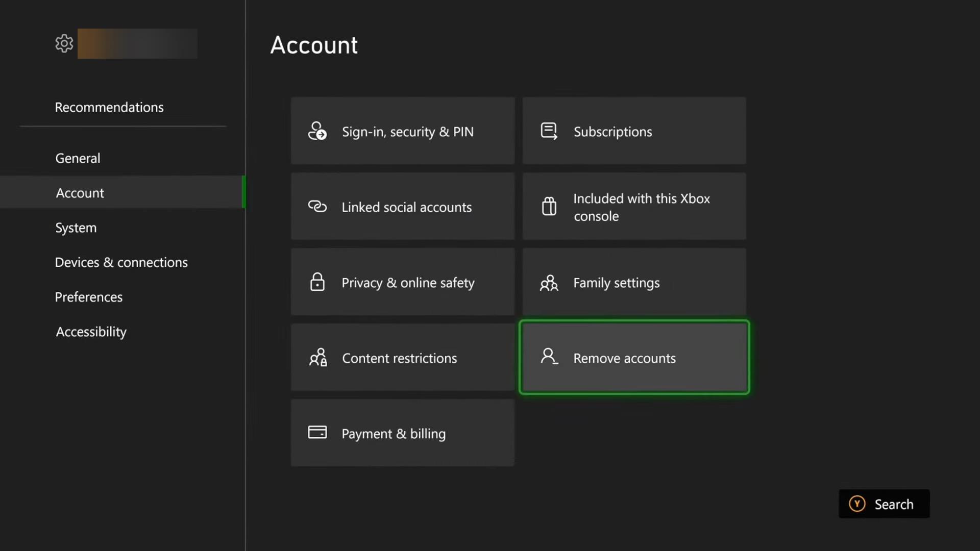980x551 pixels.
Task: Click the Remove accounts person icon
Action: pos(549,356)
